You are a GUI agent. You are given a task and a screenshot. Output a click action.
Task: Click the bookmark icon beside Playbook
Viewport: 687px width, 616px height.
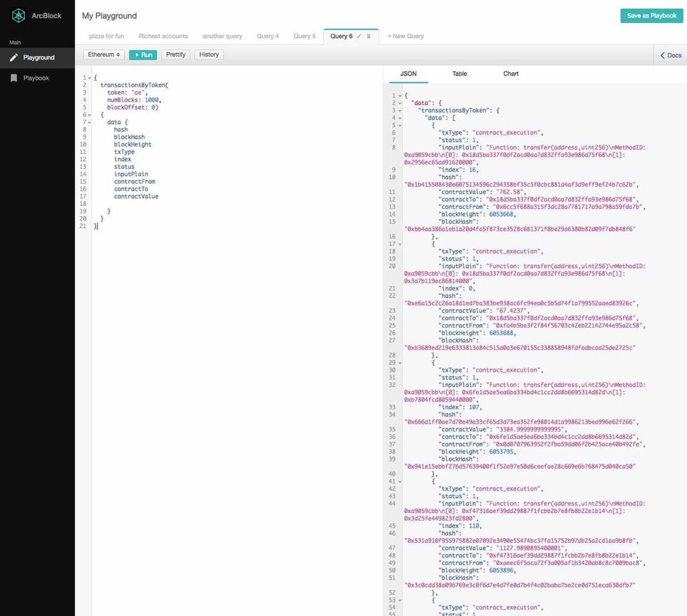pyautogui.click(x=14, y=78)
